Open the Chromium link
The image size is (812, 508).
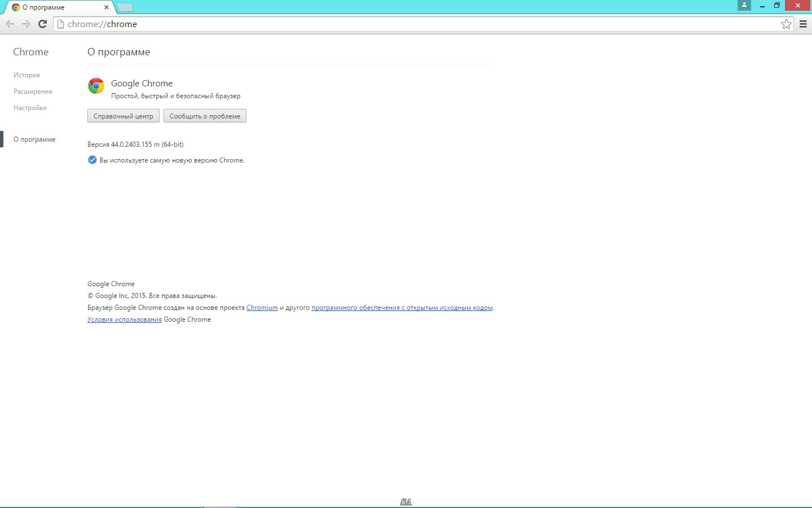[262, 308]
